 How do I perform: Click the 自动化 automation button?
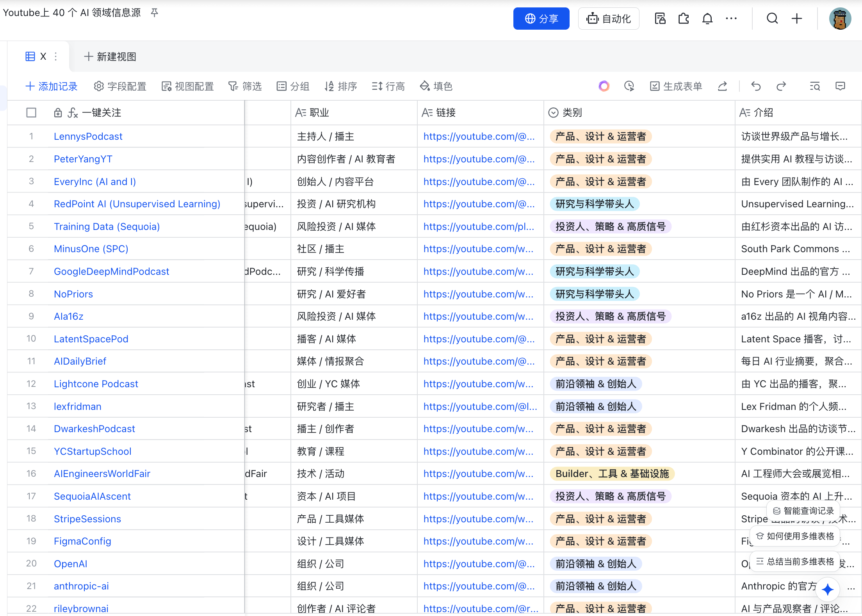609,18
